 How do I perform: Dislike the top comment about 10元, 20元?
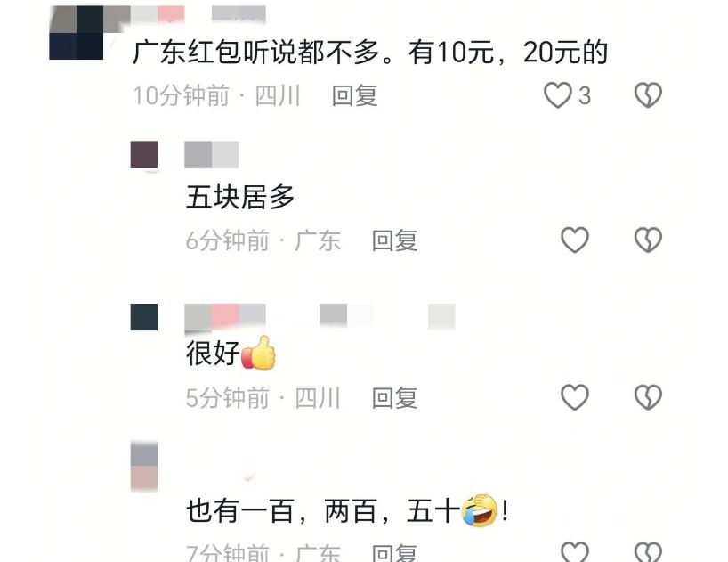click(x=648, y=95)
